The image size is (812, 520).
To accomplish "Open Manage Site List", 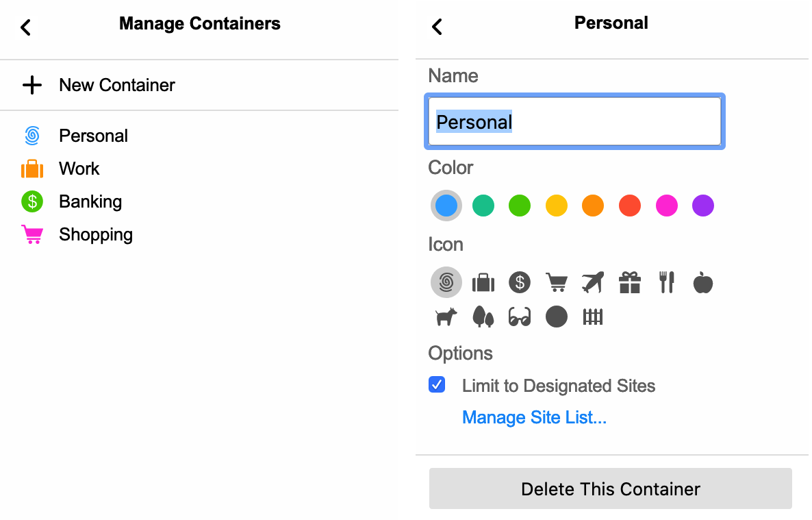I will click(x=534, y=417).
